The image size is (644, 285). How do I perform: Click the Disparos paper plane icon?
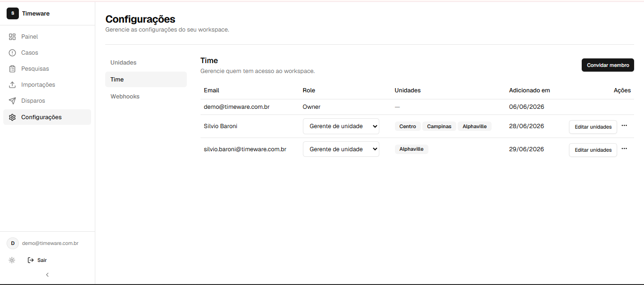point(12,101)
